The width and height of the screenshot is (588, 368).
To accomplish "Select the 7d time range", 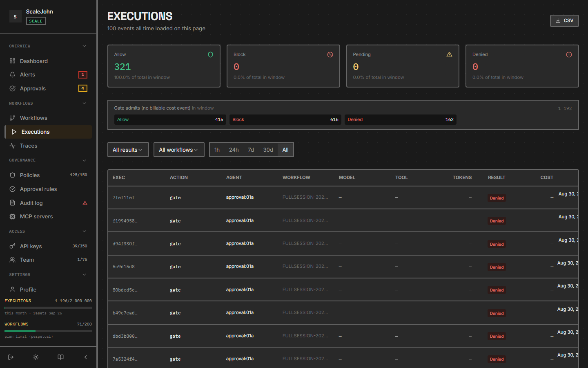I will pyautogui.click(x=251, y=150).
